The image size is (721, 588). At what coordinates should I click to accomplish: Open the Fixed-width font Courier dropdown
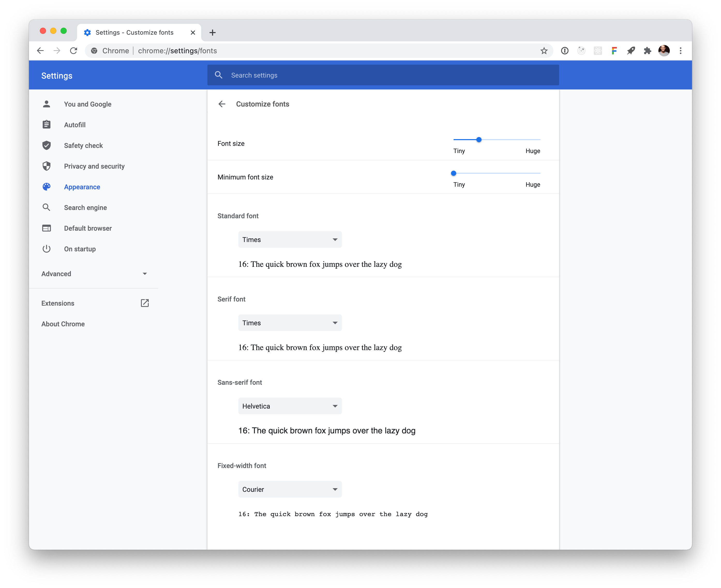click(x=290, y=489)
